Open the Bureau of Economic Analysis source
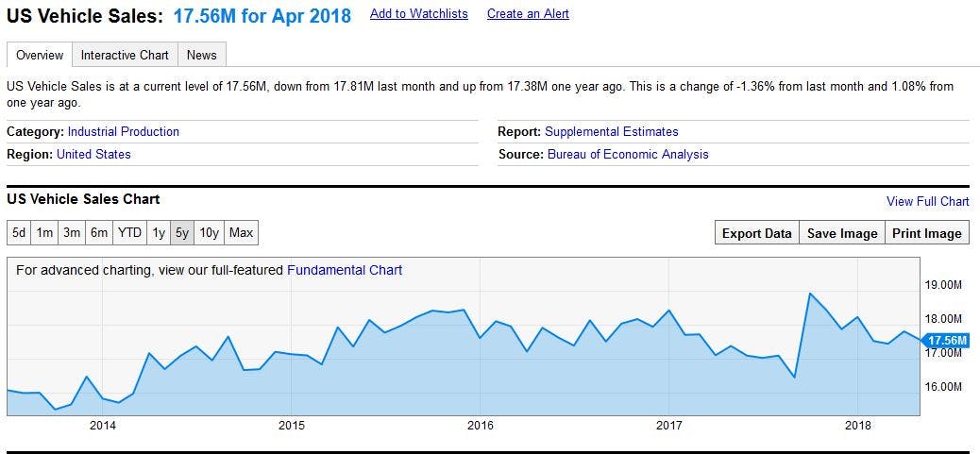 [x=628, y=154]
